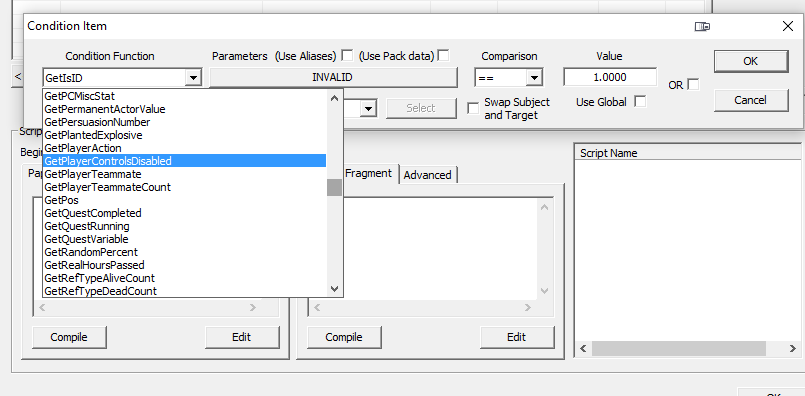
Task: Select the highlighted GetPlayerControlsDisabled entry
Action: pos(184,161)
